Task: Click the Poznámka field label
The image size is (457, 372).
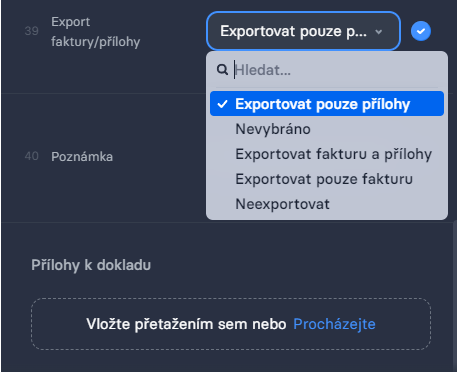Action: pos(82,157)
